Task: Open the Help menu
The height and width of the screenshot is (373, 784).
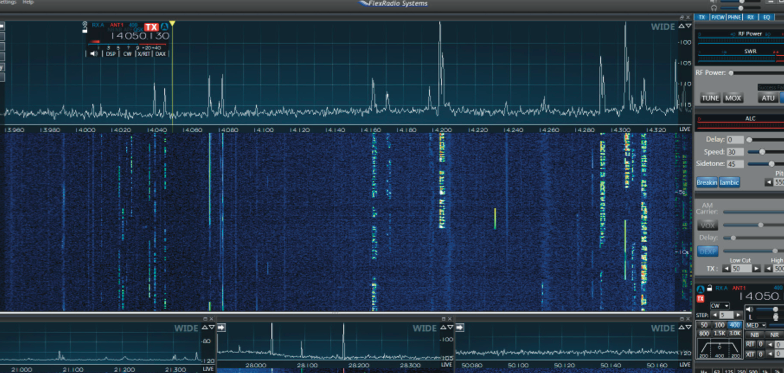Action: coord(28,2)
